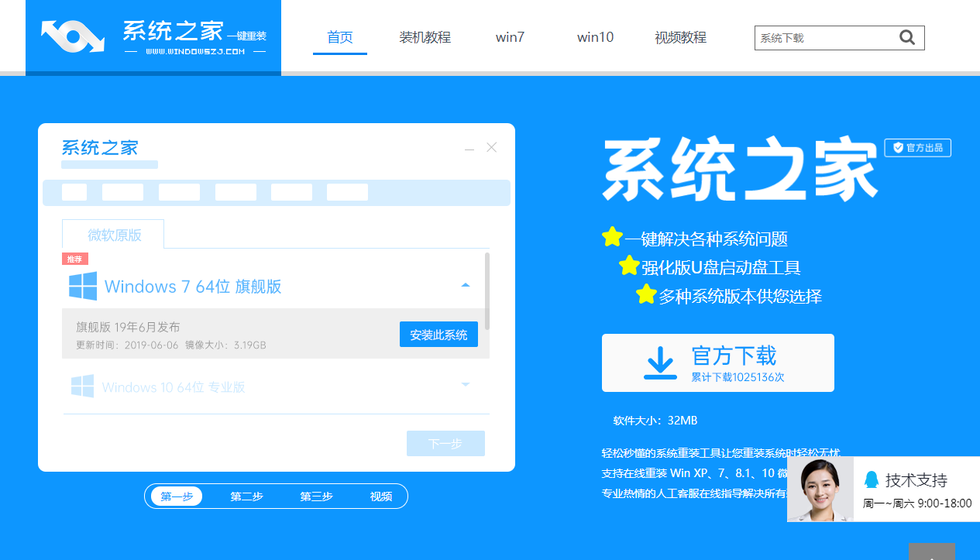Click the 官方下载 download button

click(x=718, y=363)
